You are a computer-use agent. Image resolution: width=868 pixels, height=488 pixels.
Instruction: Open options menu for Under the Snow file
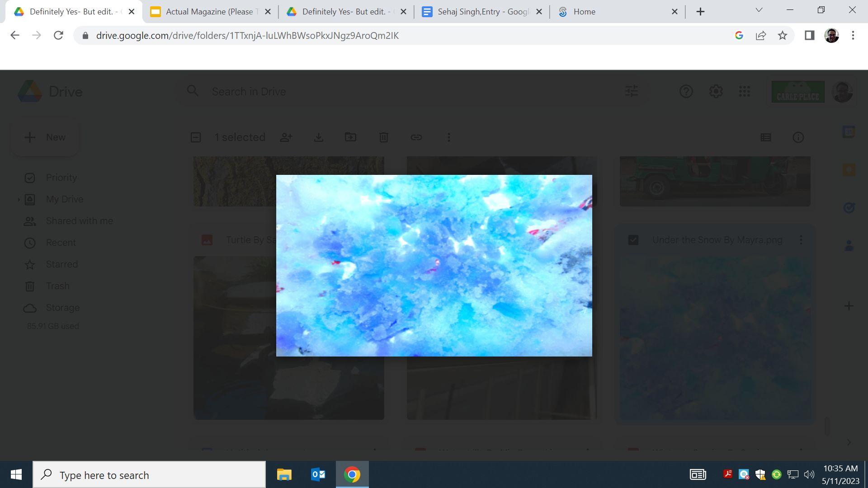pyautogui.click(x=801, y=240)
